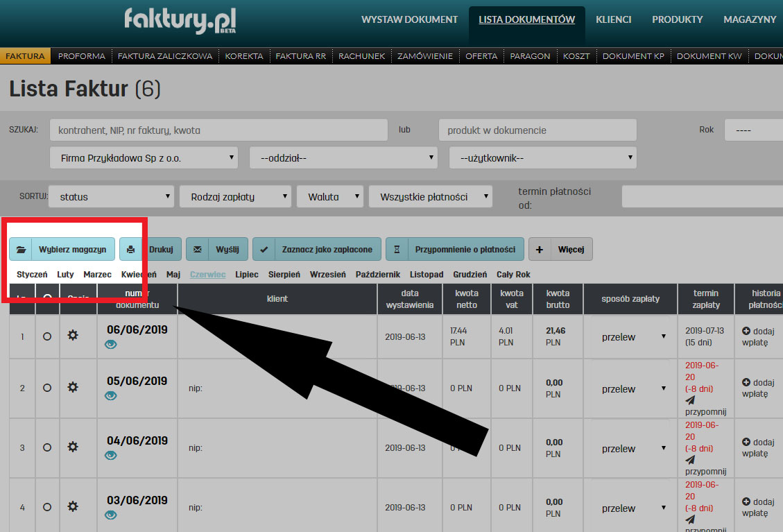This screenshot has width=783, height=532.
Task: Select radio circle for invoice row 1
Action: point(47,336)
